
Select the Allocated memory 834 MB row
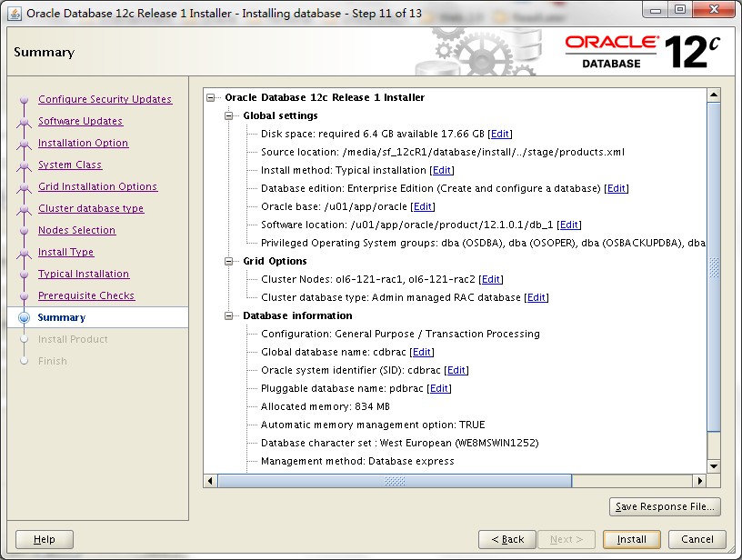[326, 406]
